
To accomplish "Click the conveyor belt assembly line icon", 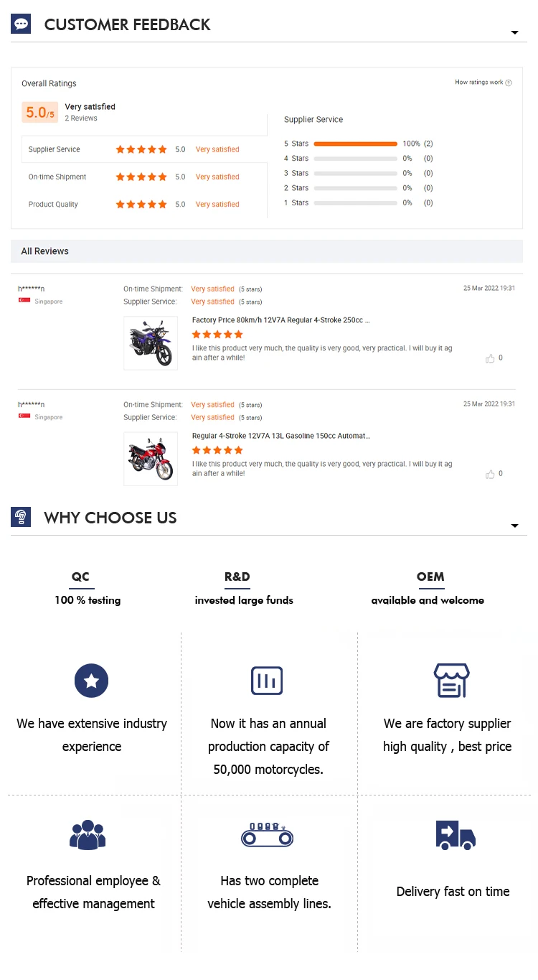I will 267,834.
